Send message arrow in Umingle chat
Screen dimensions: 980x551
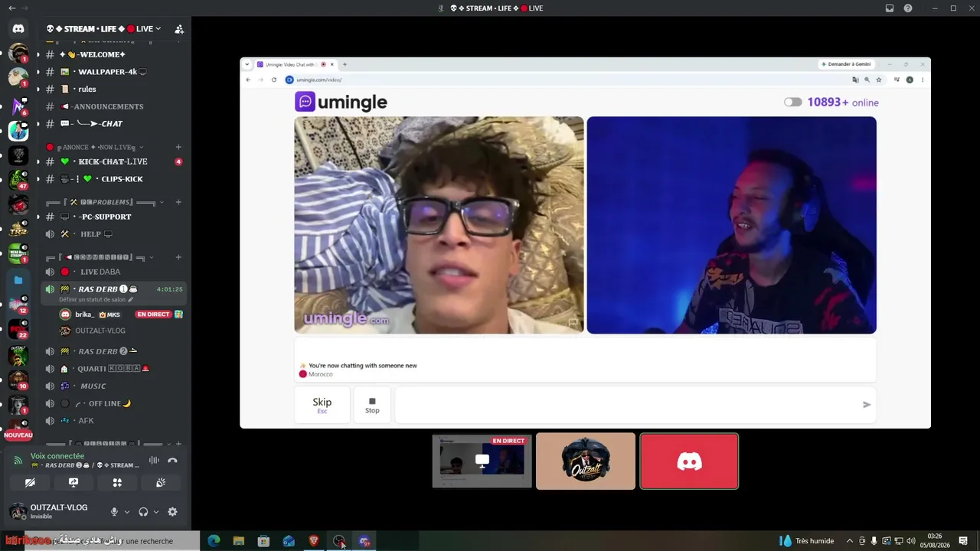coord(867,405)
